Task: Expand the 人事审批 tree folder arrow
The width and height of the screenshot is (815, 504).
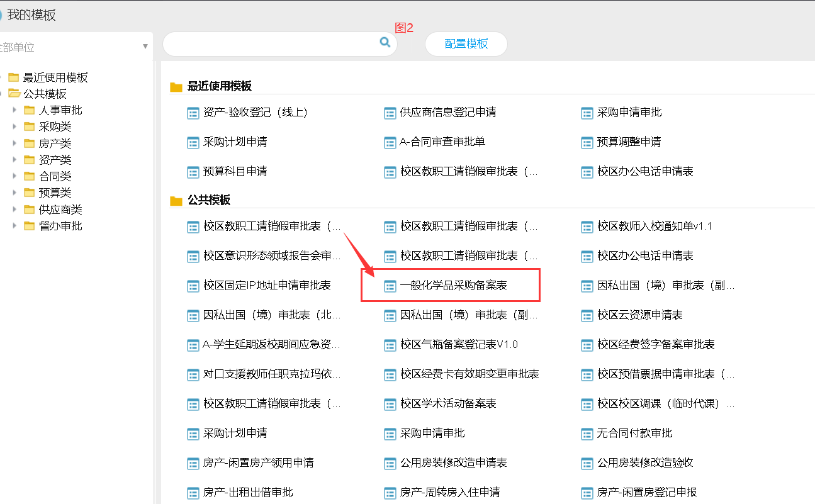Action: pos(14,110)
